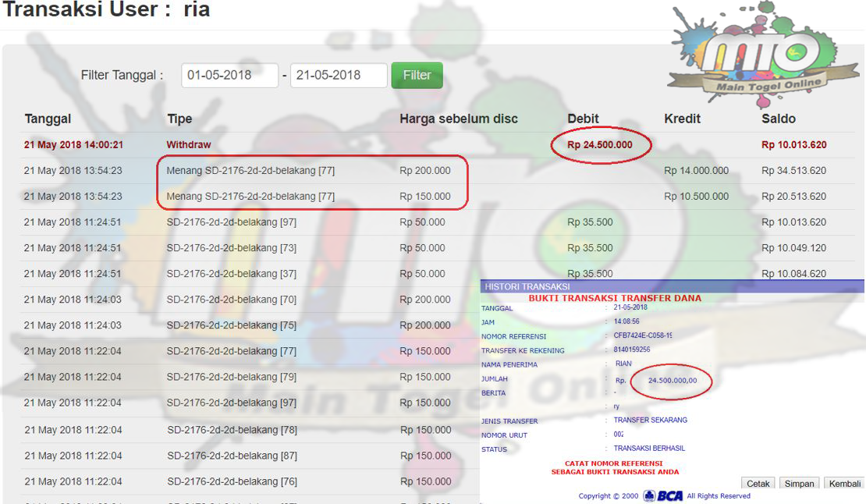The width and height of the screenshot is (866, 504).
Task: Click the Cetak button
Action: coord(758,484)
